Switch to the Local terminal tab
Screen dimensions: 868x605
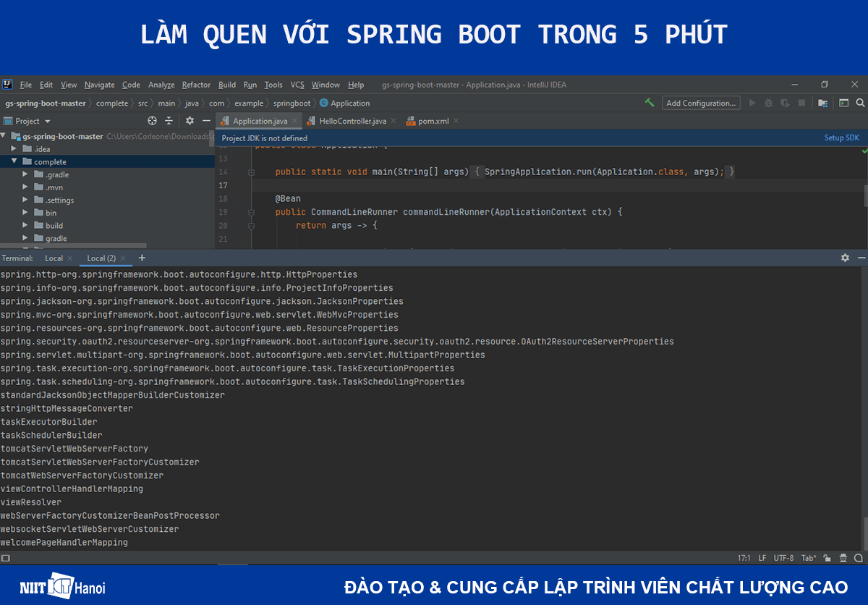tap(54, 258)
